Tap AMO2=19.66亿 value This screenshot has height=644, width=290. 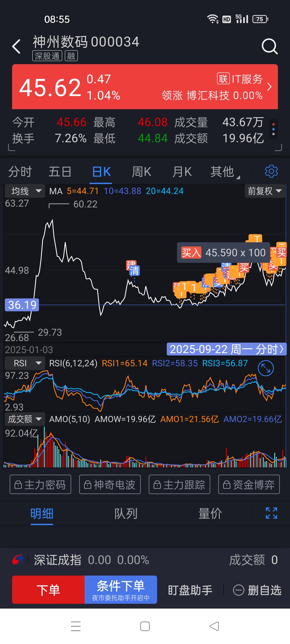pos(253,419)
